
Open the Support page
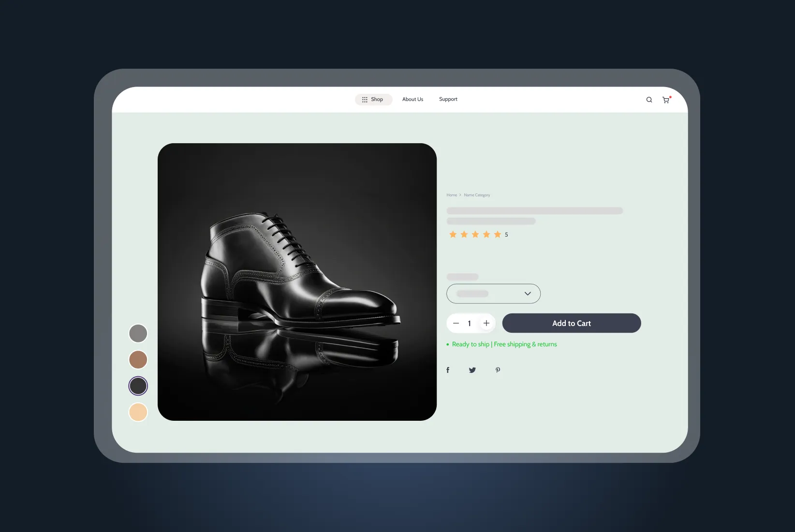click(448, 99)
